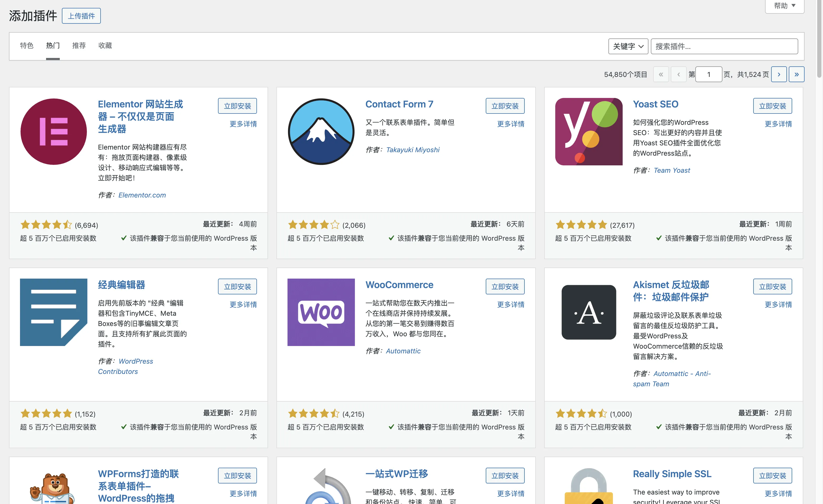
Task: Click the Akismet 'A' plugin icon
Action: click(588, 312)
